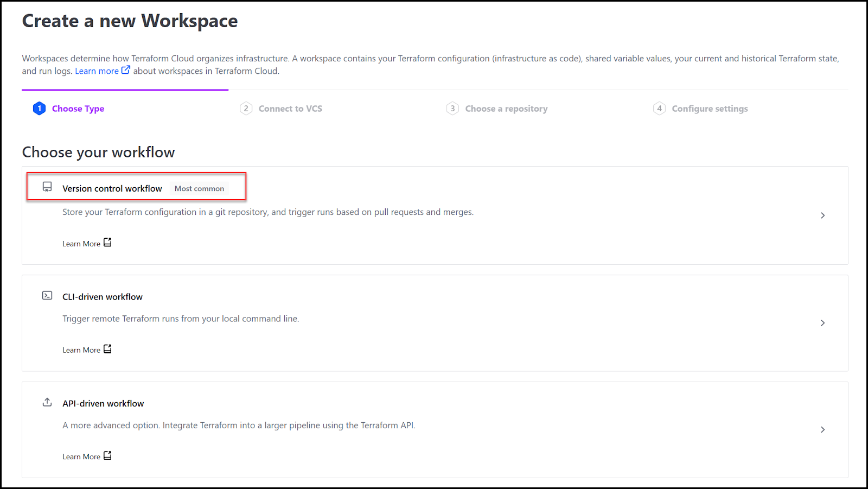Select the CLI-driven workflow option
Image resolution: width=868 pixels, height=489 pixels.
(103, 296)
